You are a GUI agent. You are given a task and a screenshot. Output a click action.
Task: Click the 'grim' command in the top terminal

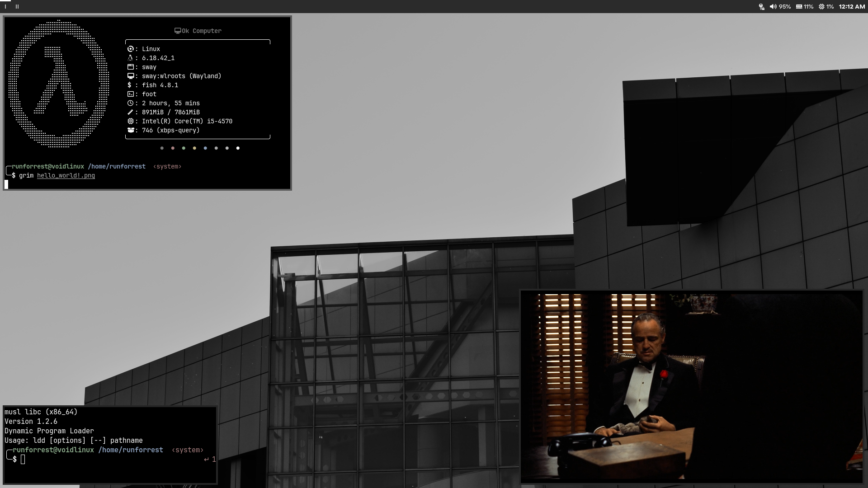(x=26, y=175)
